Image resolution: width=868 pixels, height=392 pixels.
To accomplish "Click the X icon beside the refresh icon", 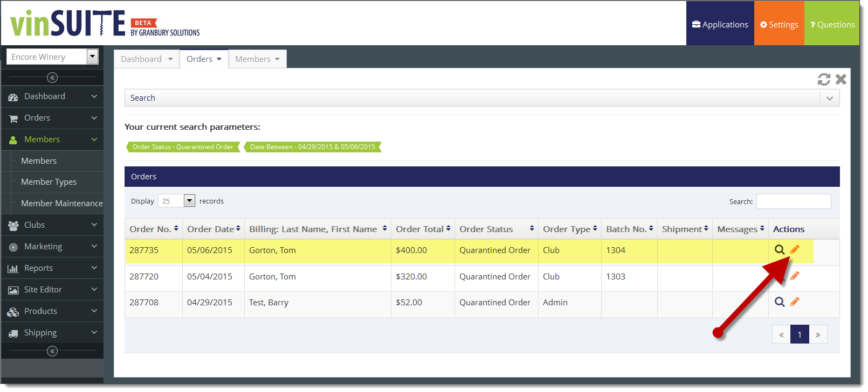I will (x=841, y=80).
